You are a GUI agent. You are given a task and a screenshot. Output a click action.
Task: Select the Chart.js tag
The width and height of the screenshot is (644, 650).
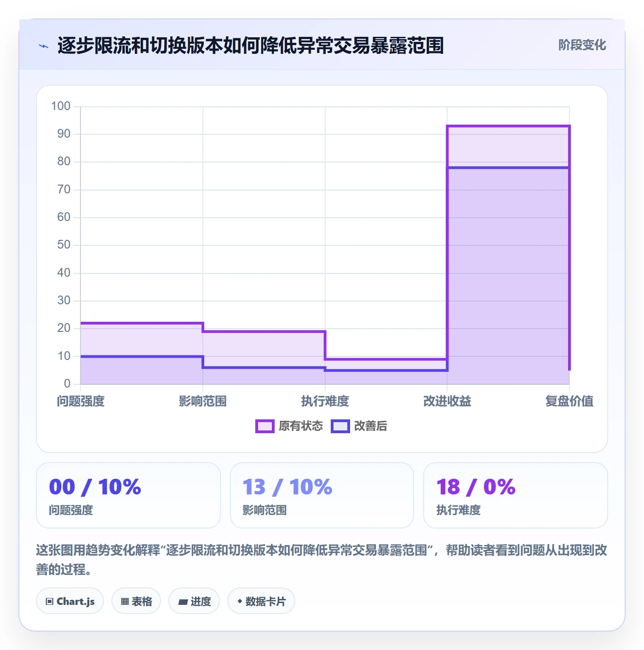[70, 601]
